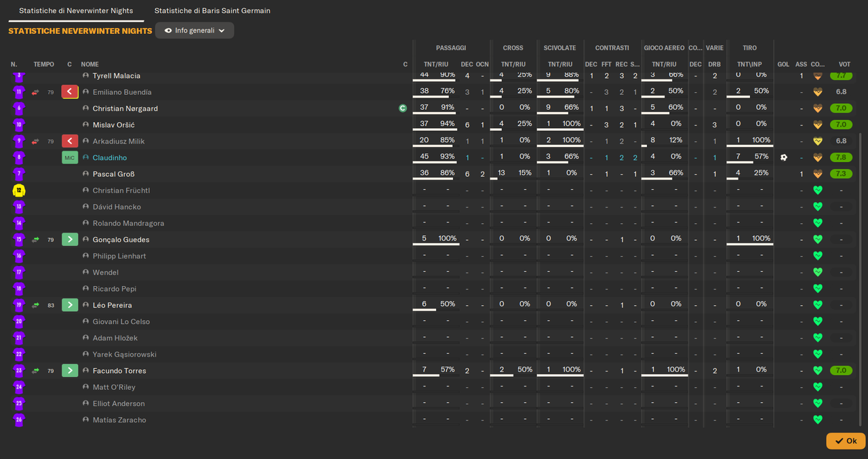Click the yellow number 12 goalkeeper shirt icon

(x=19, y=191)
